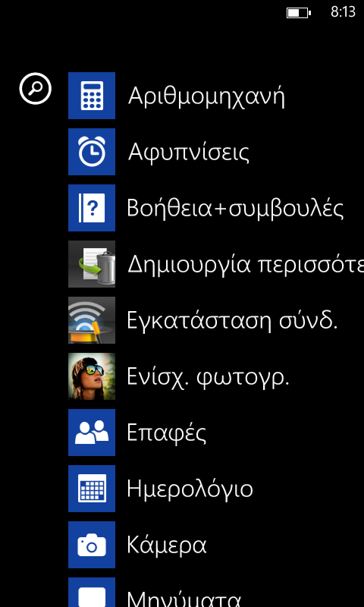Open the camera app icon
Screen dimensions: 364x607
coord(92,545)
